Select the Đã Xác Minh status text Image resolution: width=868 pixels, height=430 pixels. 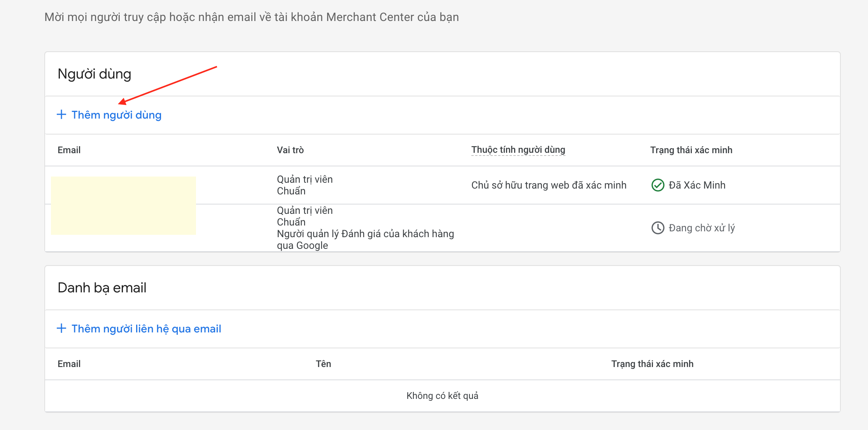pyautogui.click(x=697, y=185)
